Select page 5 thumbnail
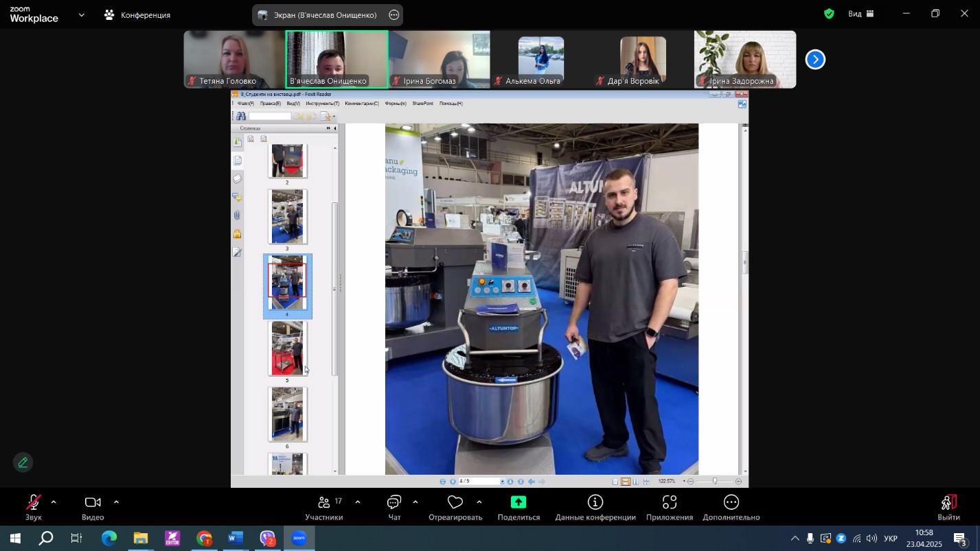 287,349
